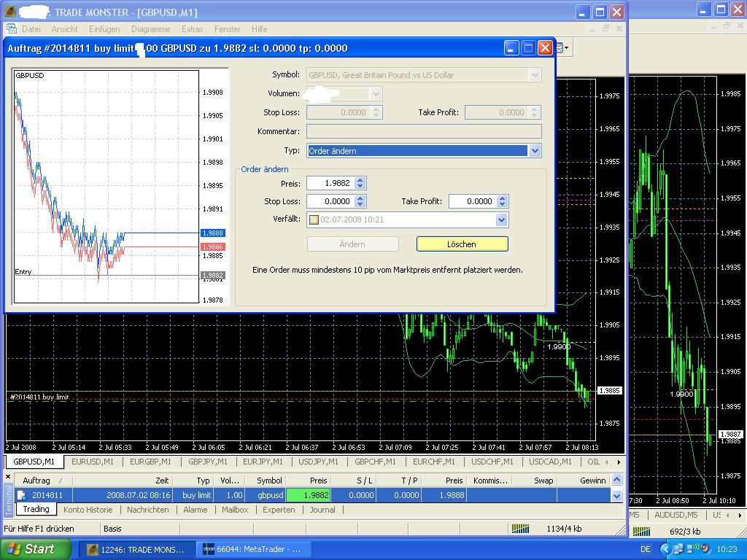Click the chart document icon left of Datei

(12, 29)
